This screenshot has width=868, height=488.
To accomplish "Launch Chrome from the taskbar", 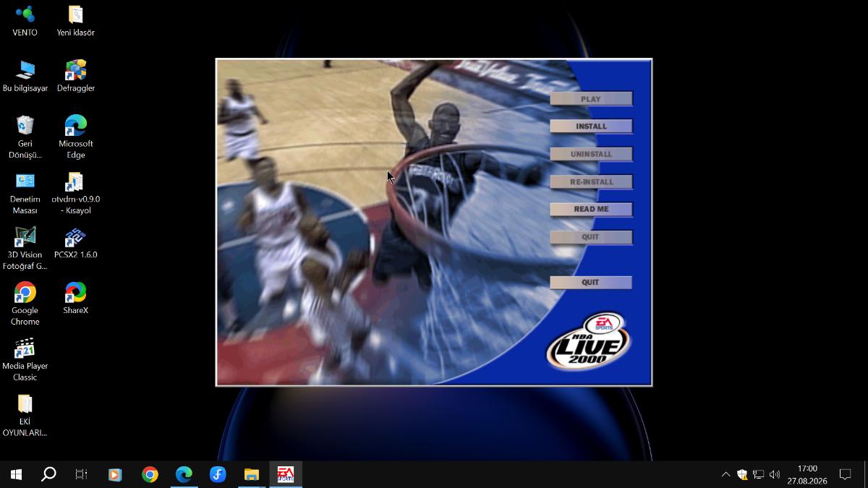I will coord(150,474).
